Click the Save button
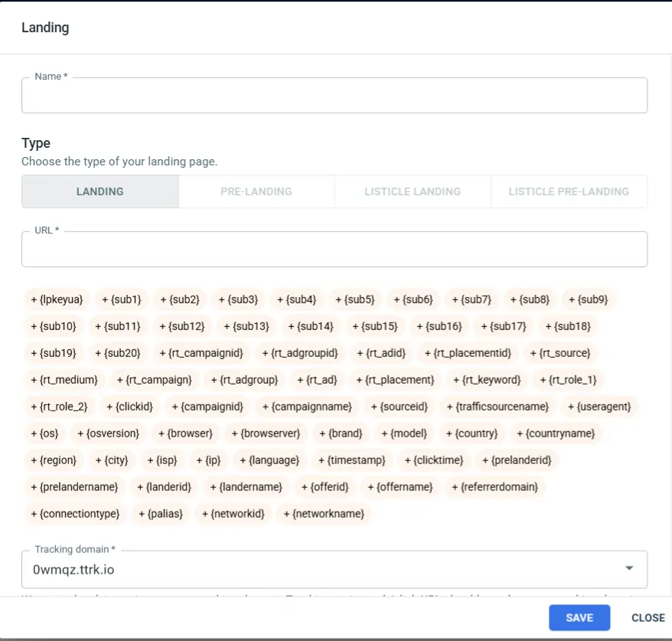 point(579,617)
